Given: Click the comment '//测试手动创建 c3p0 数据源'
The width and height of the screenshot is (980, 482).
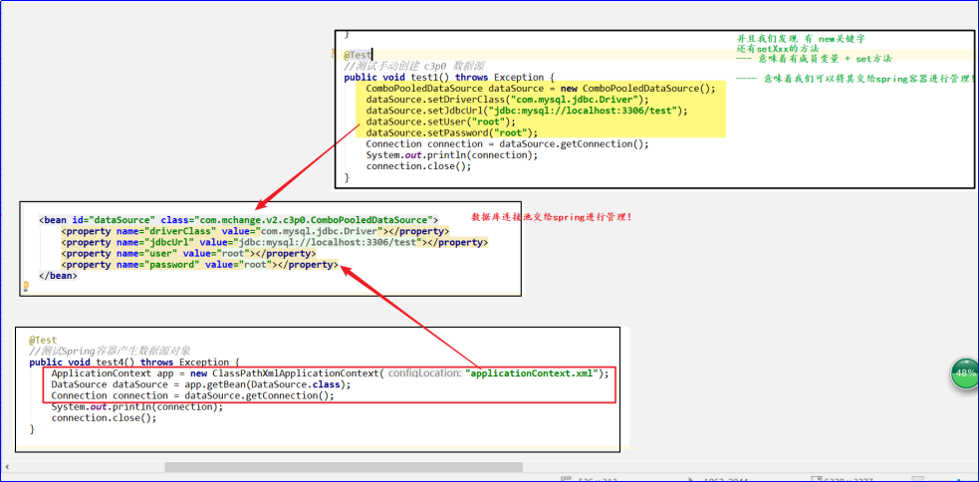Looking at the screenshot, I should [413, 67].
